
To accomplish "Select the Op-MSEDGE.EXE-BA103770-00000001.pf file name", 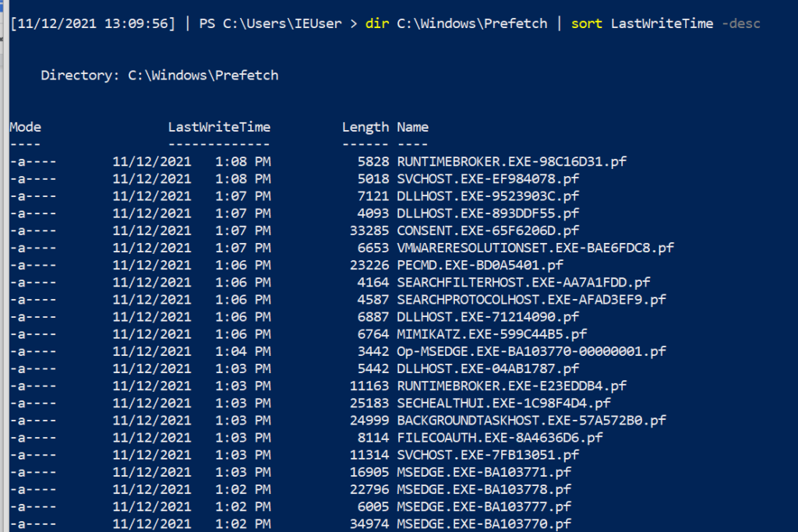I will click(531, 351).
